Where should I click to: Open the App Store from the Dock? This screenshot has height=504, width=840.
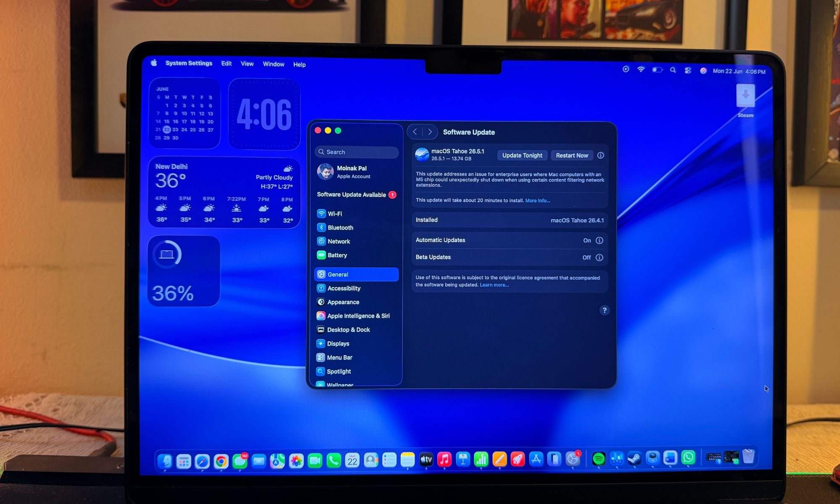point(536,459)
